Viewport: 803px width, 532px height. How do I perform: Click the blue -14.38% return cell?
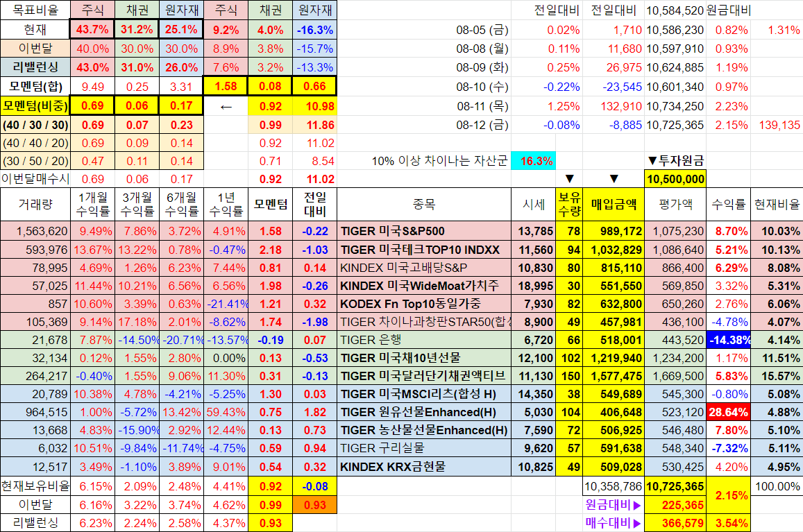tap(728, 339)
